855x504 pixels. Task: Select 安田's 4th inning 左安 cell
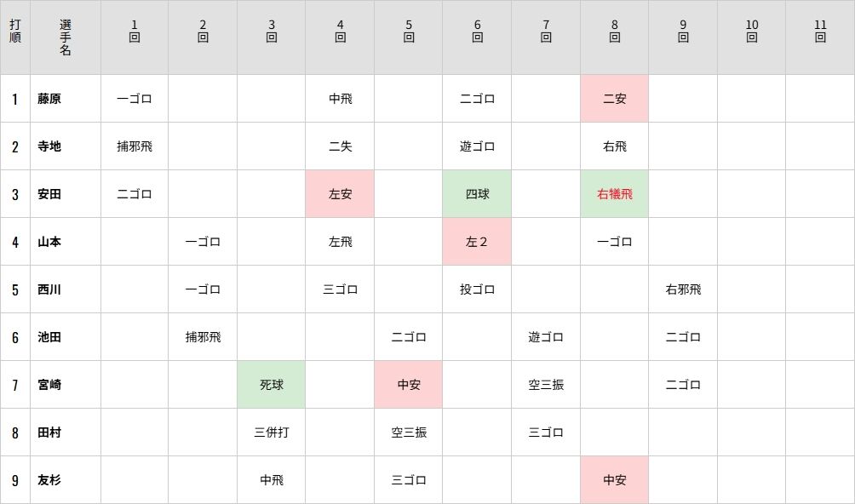coord(340,194)
